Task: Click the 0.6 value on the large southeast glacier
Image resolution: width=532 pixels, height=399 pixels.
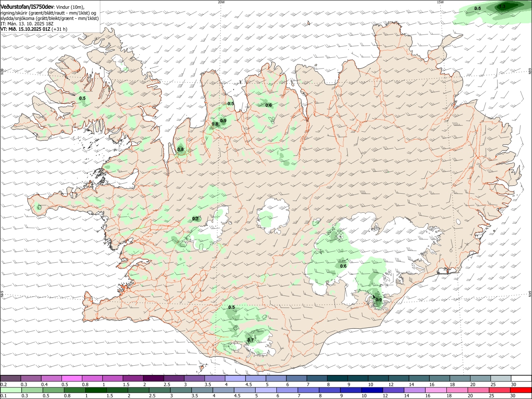Action: coord(343,266)
